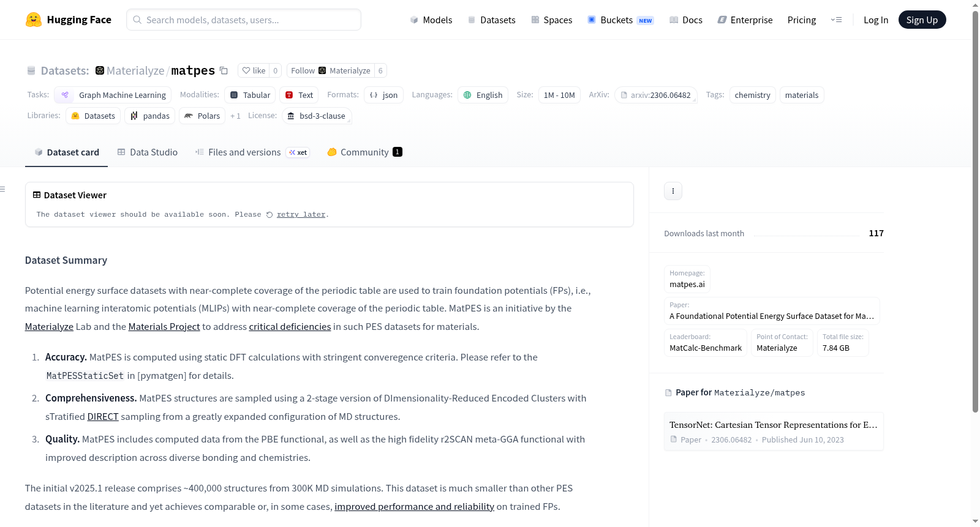
Task: Click the Log In link
Action: coord(876,20)
